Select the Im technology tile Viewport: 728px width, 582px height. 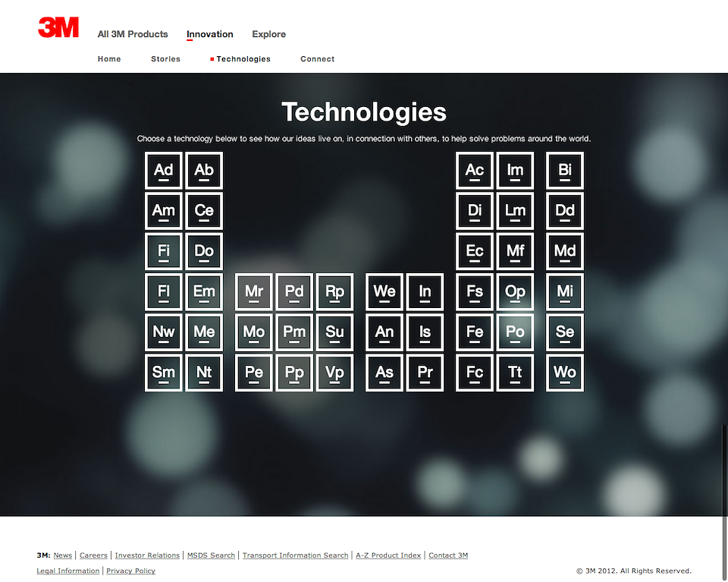click(515, 171)
